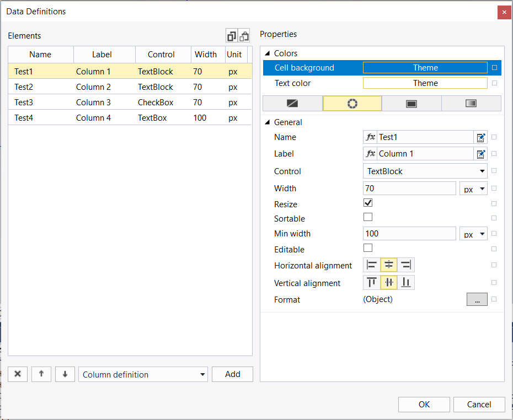Open the Name field expression editor icon
Viewport: 513px width, 420px height.
coord(480,137)
